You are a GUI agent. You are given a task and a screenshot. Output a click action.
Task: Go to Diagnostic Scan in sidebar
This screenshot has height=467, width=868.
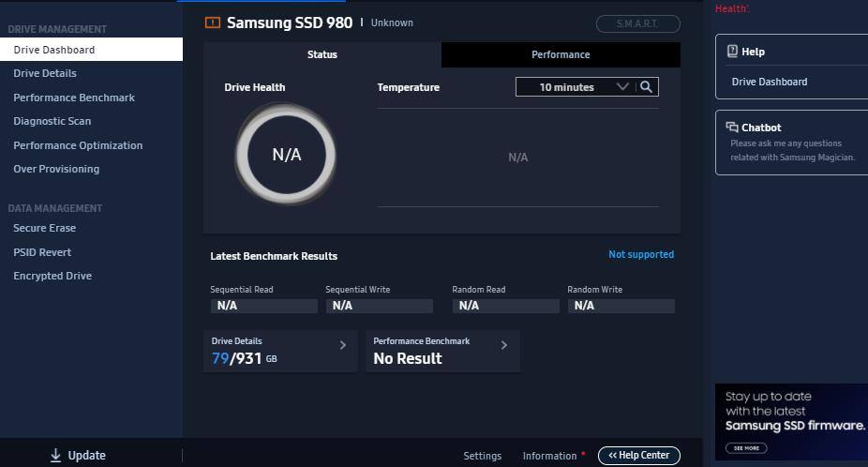tap(52, 121)
